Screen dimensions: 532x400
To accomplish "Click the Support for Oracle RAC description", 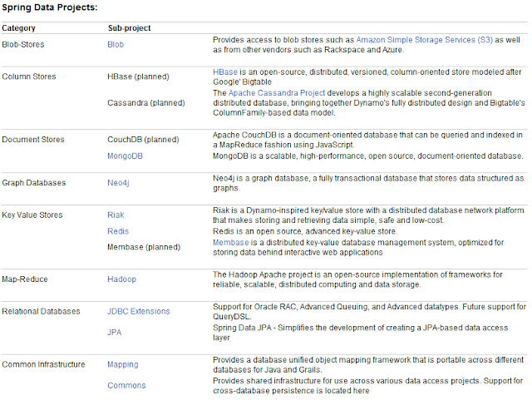I will 369,311.
